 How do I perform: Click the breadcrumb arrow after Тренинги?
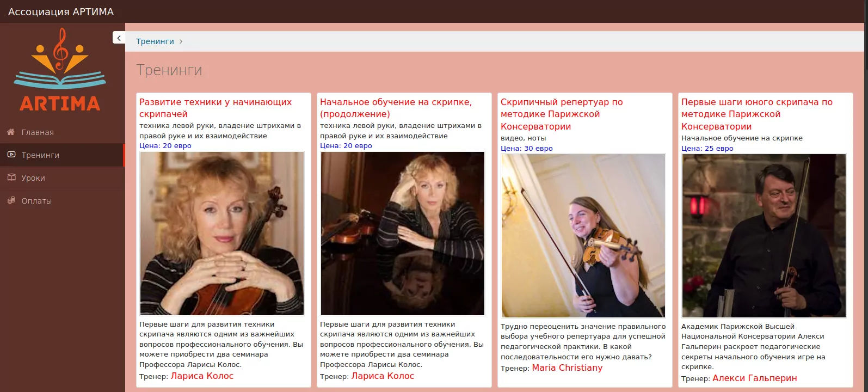click(181, 41)
